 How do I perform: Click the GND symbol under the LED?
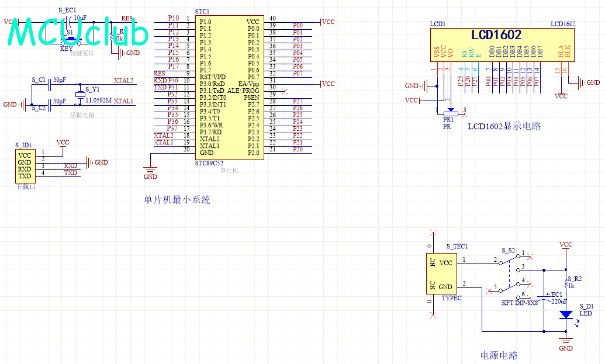(566, 345)
